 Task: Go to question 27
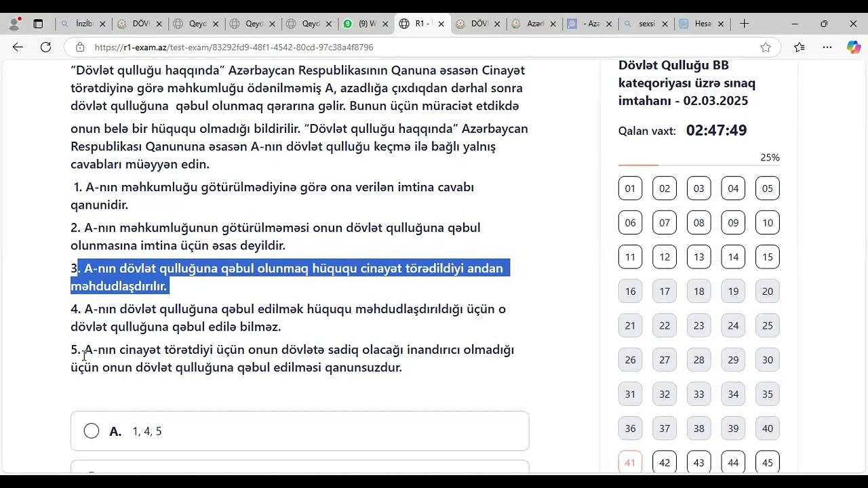coord(665,360)
